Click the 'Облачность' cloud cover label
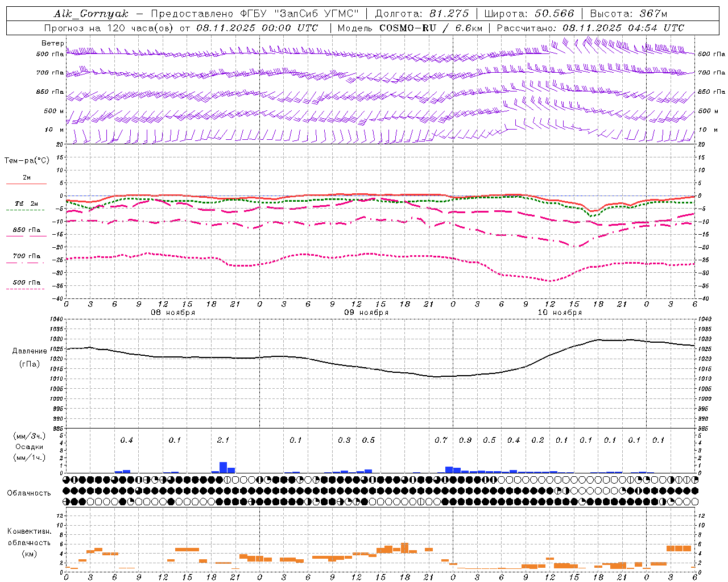 pyautogui.click(x=29, y=493)
